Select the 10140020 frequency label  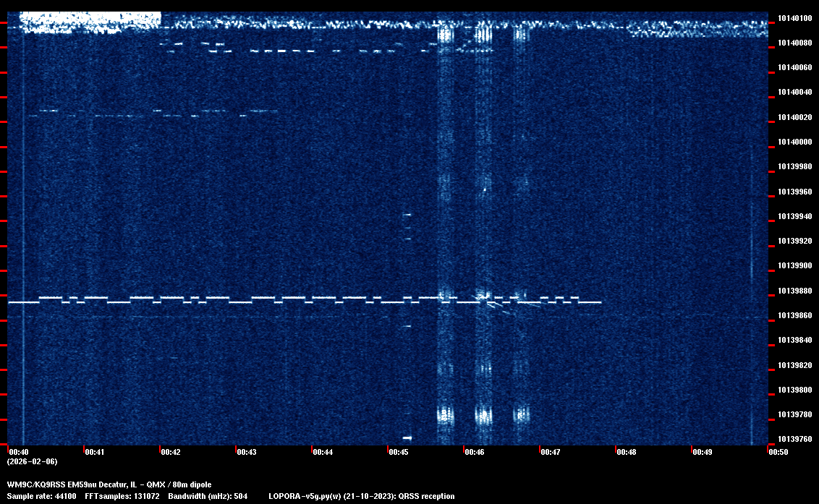point(794,117)
